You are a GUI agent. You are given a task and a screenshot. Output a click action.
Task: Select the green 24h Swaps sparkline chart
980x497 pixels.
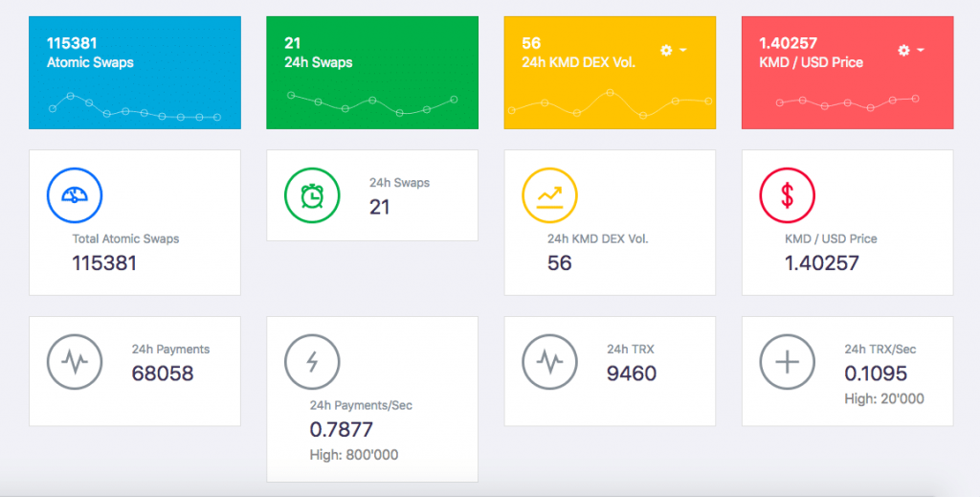(x=372, y=103)
